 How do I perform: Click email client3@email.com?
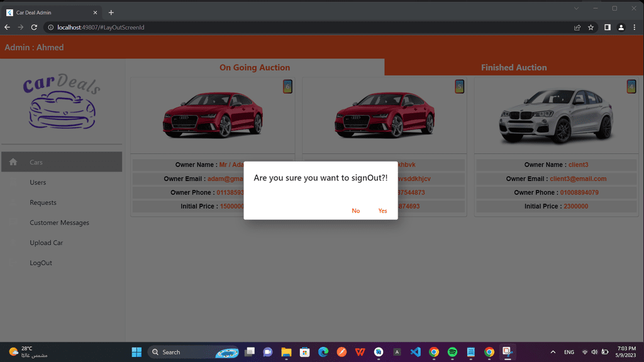[x=578, y=178]
